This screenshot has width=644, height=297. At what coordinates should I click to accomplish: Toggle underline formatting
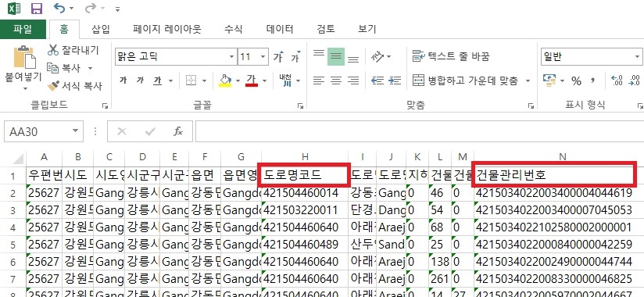click(158, 81)
